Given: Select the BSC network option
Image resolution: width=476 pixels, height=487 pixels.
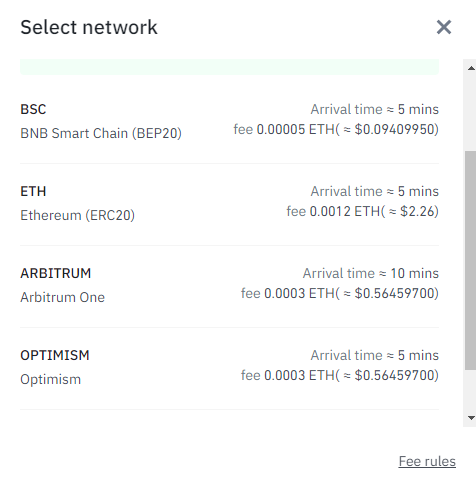Looking at the screenshot, I should pos(229,121).
